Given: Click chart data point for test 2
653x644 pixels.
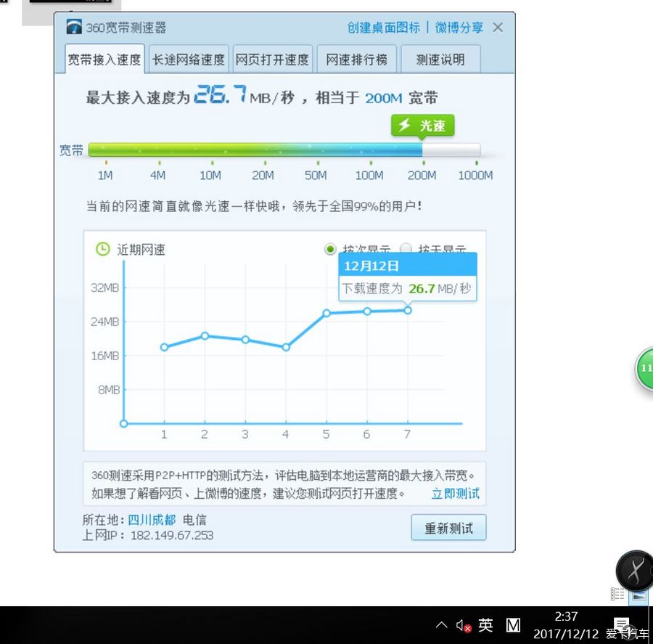Looking at the screenshot, I should [205, 335].
